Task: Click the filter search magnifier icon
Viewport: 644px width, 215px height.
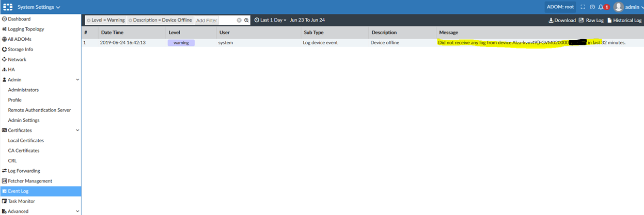Action: click(x=247, y=20)
